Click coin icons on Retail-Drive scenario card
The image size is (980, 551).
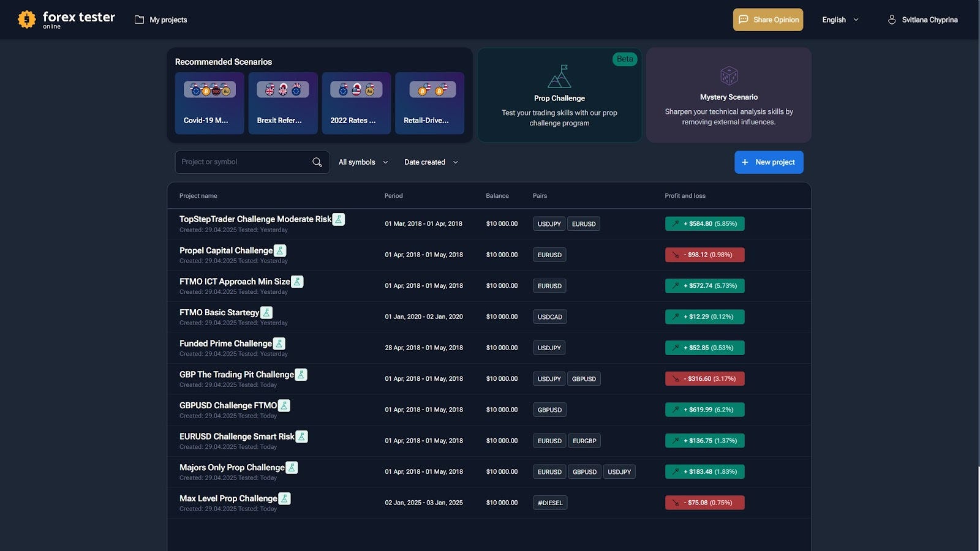tap(432, 89)
